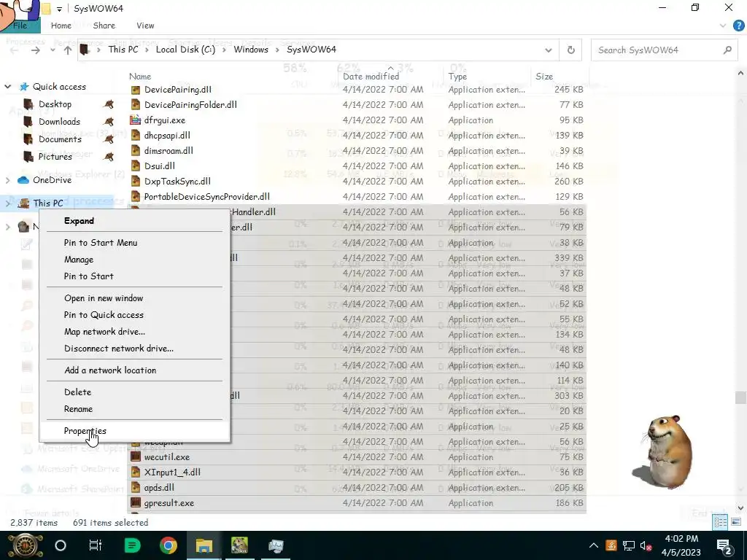Launch Chrome from the taskbar

[169, 545]
